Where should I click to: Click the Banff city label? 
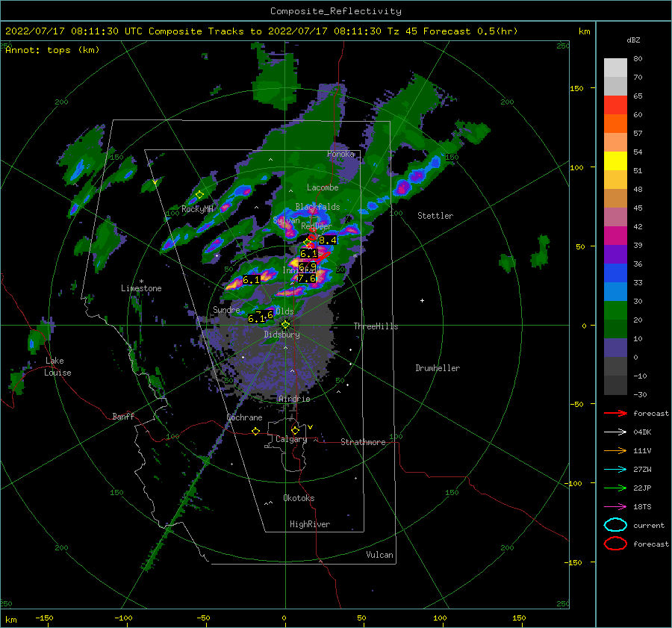pos(123,416)
